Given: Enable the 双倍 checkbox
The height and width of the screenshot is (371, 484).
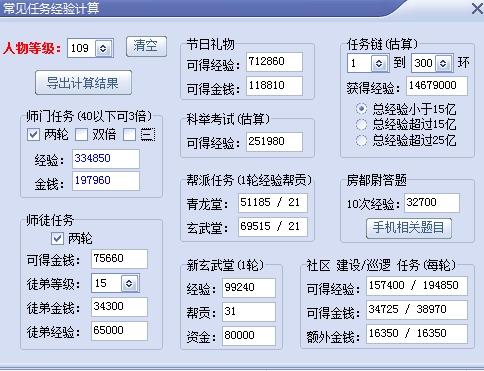Looking at the screenshot, I should (81, 135).
